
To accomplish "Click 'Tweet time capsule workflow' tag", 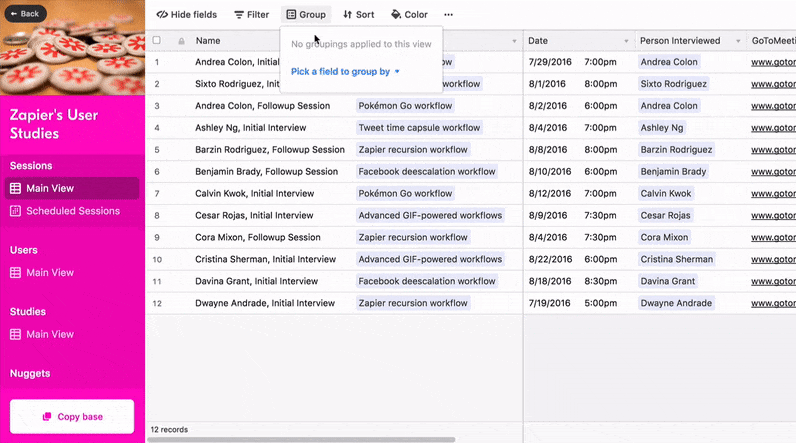I will click(x=419, y=128).
